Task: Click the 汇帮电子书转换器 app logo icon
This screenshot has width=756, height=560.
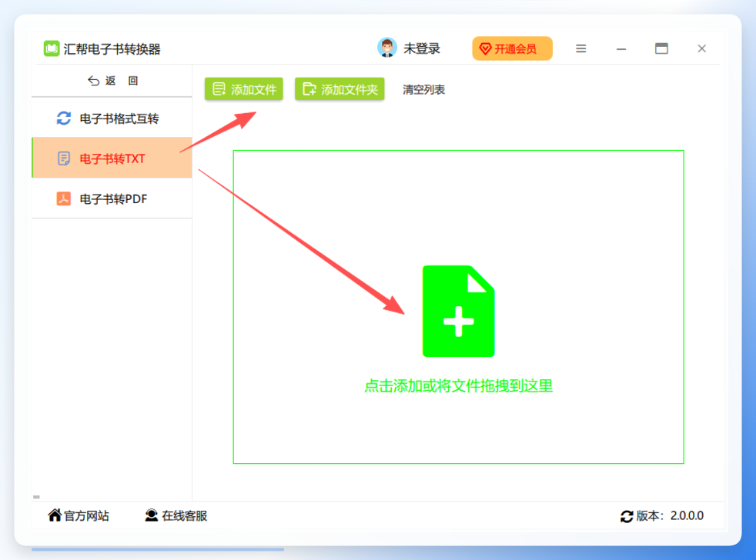Action: 52,48
